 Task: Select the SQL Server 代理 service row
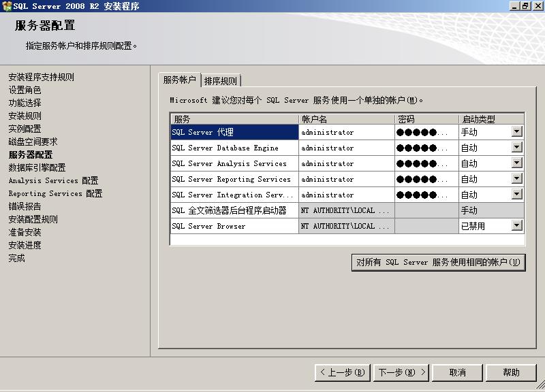[x=234, y=132]
